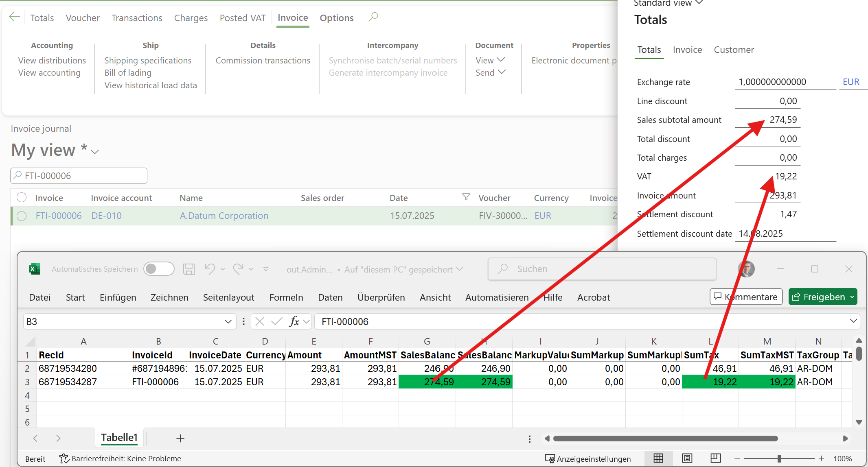Click zoom out minus in Excel

pyautogui.click(x=737, y=458)
